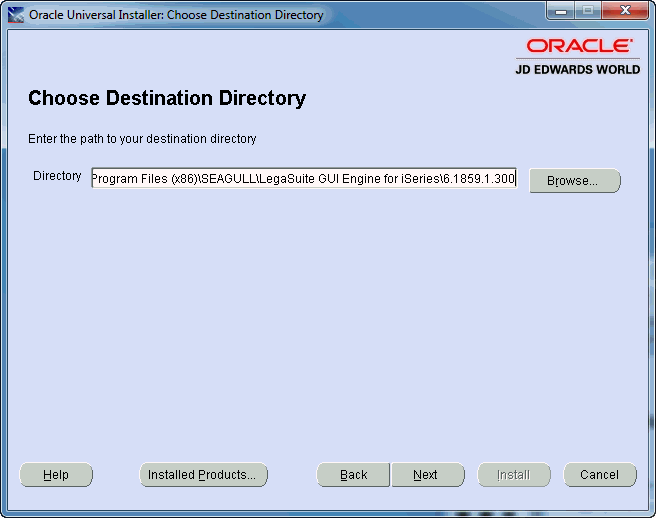Click the Oracle JD Edwards World logo

pos(578,57)
